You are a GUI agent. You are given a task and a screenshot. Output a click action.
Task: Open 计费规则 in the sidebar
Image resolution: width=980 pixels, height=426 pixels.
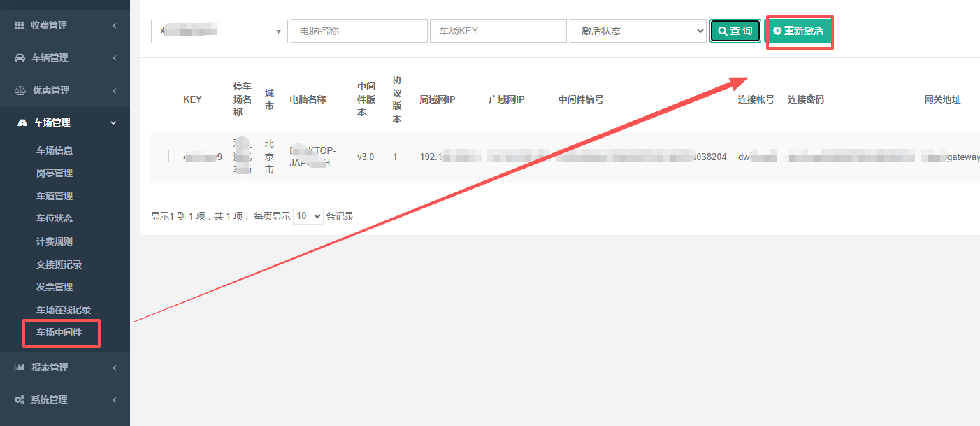tap(55, 241)
